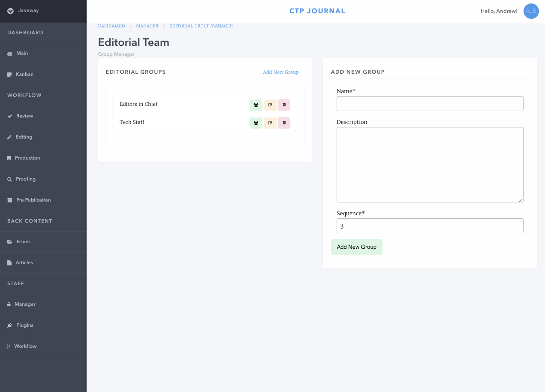Image resolution: width=545 pixels, height=392 pixels.
Task: Delete the Tech Staff group
Action: (284, 123)
